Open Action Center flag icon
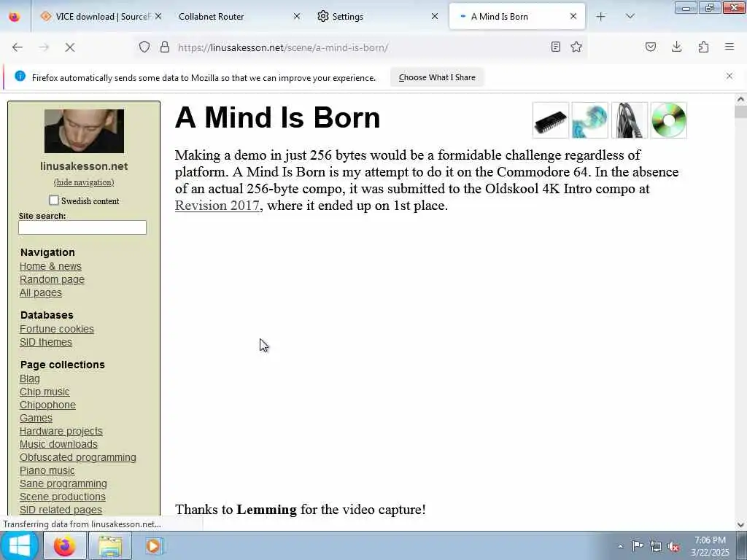The height and width of the screenshot is (560, 747). (x=638, y=545)
